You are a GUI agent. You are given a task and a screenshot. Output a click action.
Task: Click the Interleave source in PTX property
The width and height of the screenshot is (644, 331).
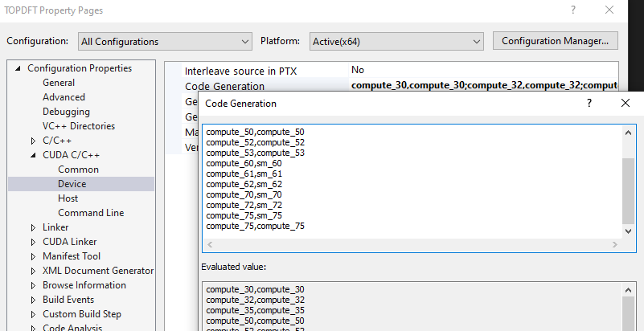click(240, 71)
